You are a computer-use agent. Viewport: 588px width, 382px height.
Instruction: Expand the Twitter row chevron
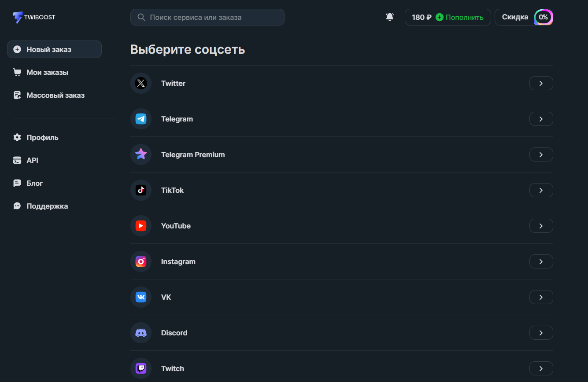[x=541, y=83]
